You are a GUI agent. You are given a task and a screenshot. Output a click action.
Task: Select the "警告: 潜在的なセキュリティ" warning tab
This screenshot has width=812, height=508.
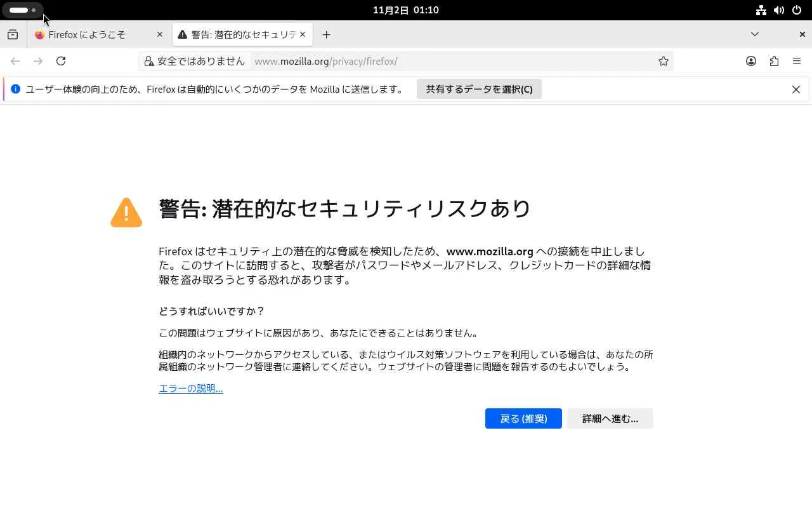(x=242, y=35)
